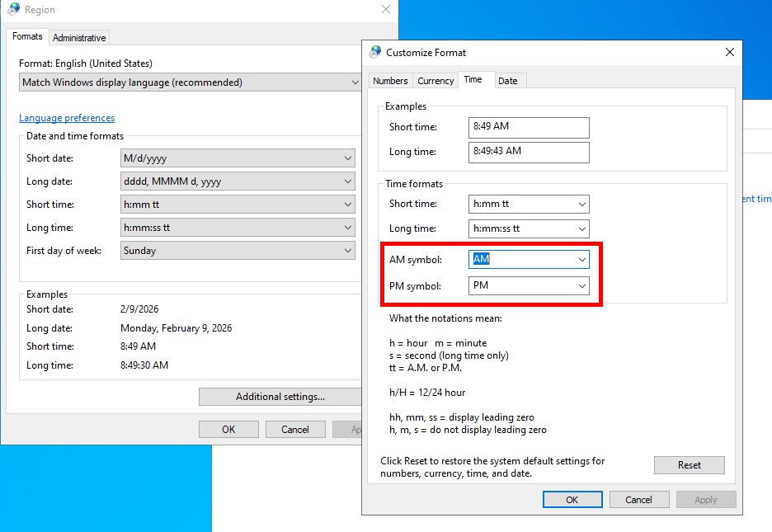The height and width of the screenshot is (532, 772).
Task: Click the Customize Format title bar globe icon
Action: (375, 52)
